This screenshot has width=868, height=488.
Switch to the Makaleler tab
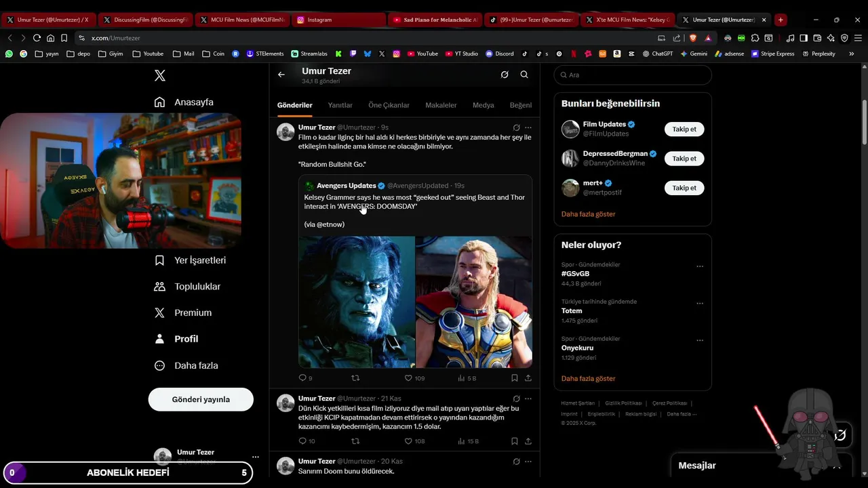(x=441, y=105)
